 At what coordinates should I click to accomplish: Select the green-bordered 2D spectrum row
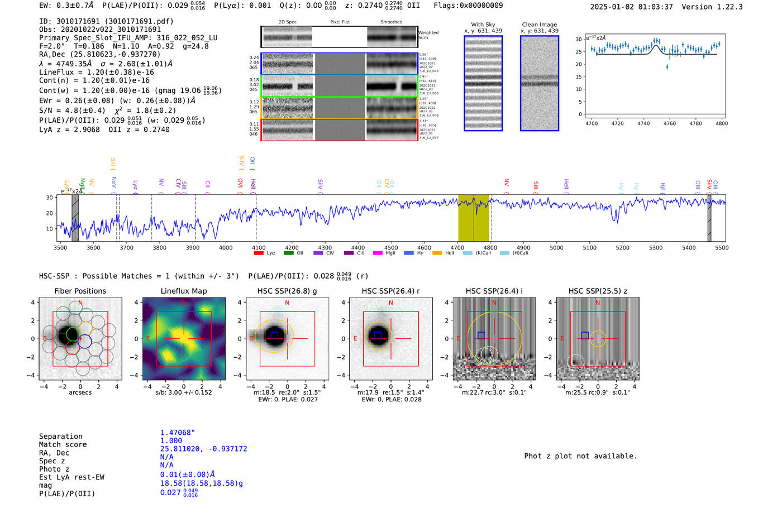(x=339, y=86)
